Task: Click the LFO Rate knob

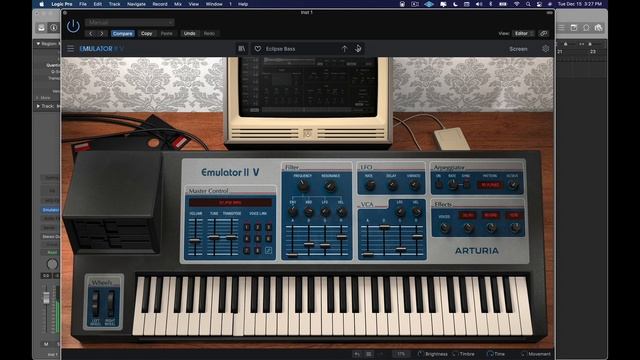Action: 370,185
